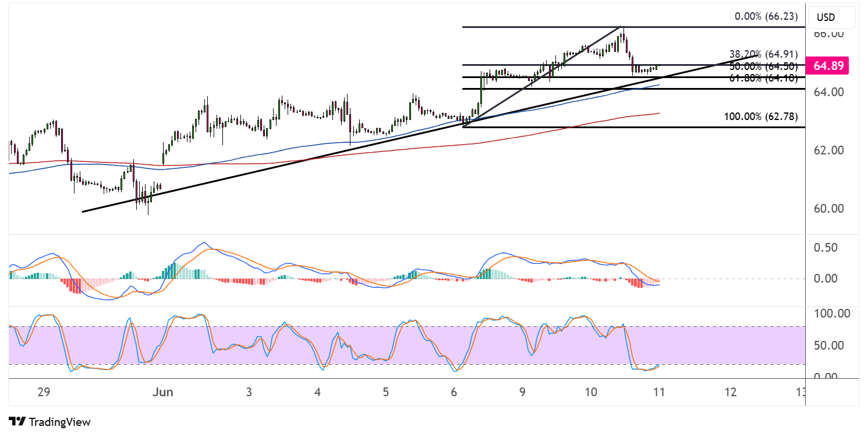The width and height of the screenshot is (868, 437).
Task: Click the "4" date label on time axis
Action: pyautogui.click(x=317, y=392)
